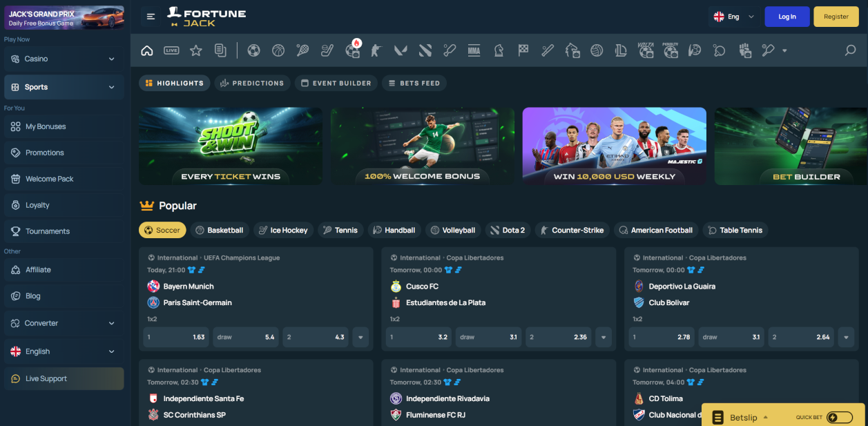Viewport: 868px width, 426px height.
Task: Open the PENALTY soccer icon
Action: pyautogui.click(x=671, y=50)
